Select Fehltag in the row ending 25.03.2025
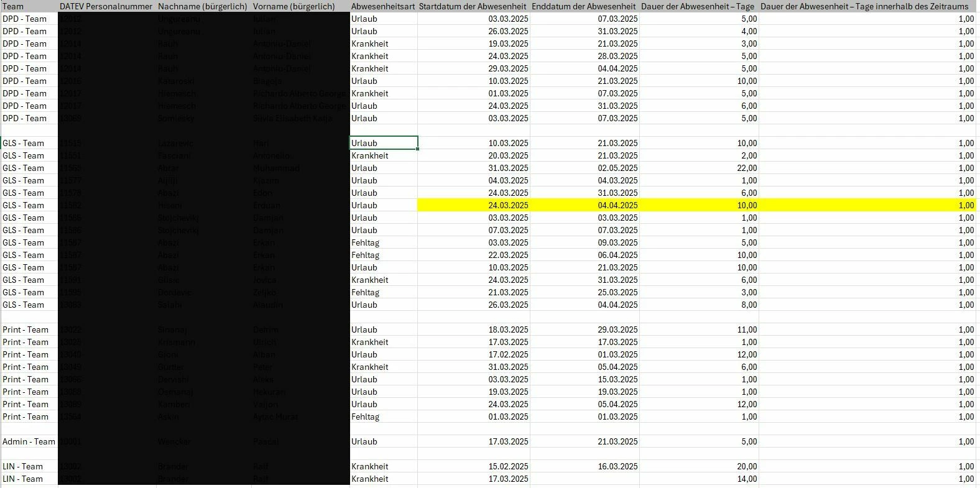980x488 pixels. 365,292
